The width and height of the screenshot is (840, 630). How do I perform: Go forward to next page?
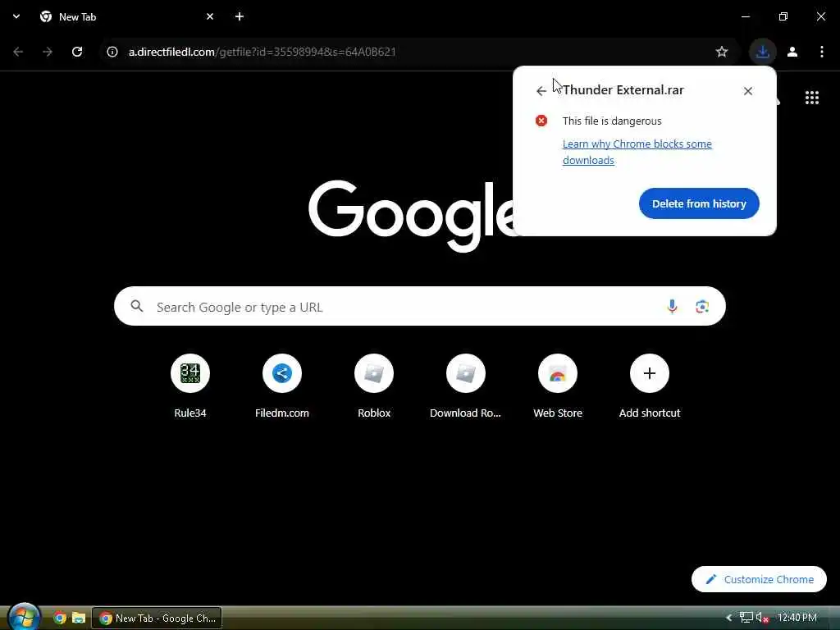[48, 52]
